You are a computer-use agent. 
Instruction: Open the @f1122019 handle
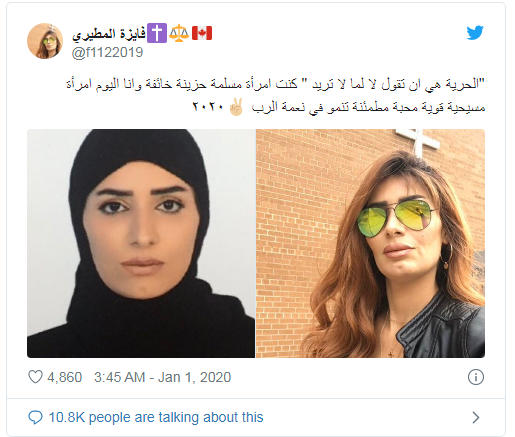point(107,52)
